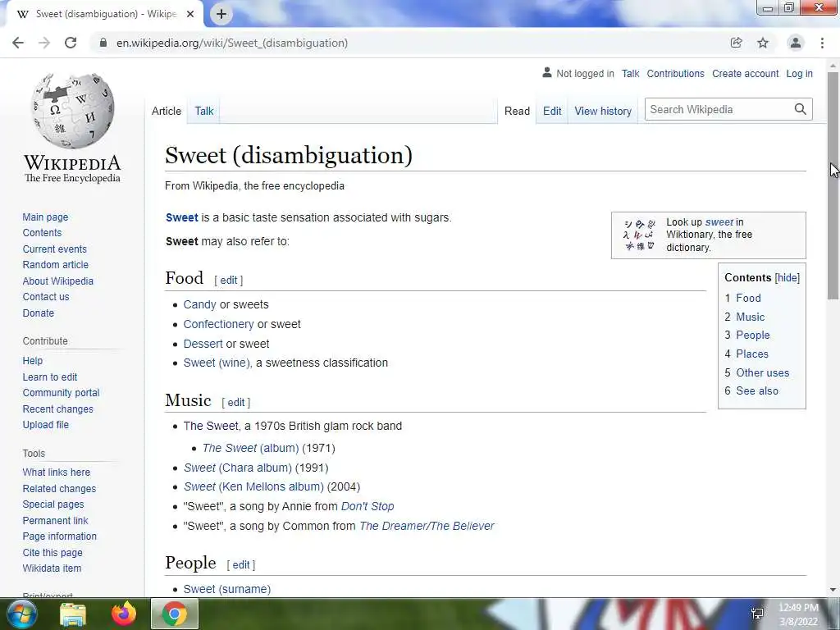The width and height of the screenshot is (840, 630).
Task: Open the Sweet (surname) link
Action: [x=227, y=589]
